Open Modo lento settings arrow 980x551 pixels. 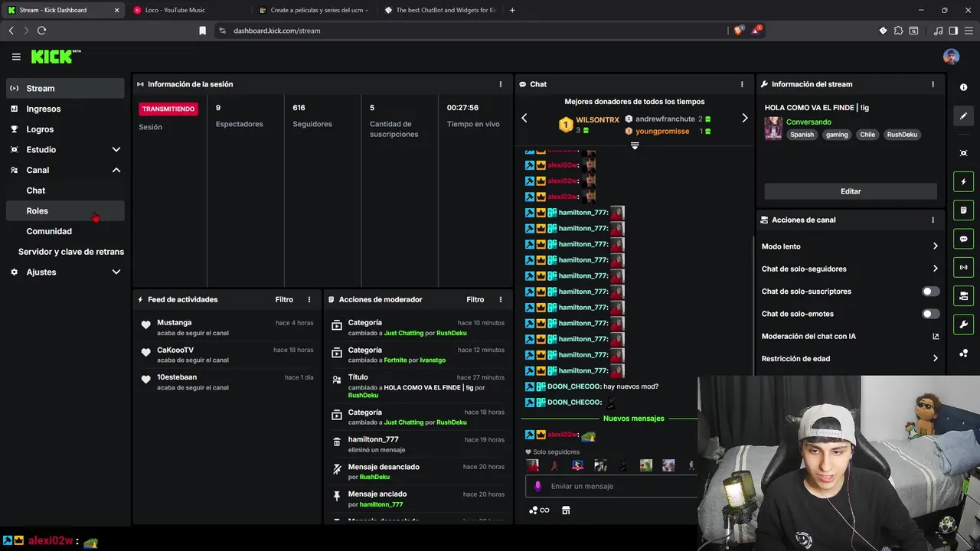pyautogui.click(x=935, y=246)
